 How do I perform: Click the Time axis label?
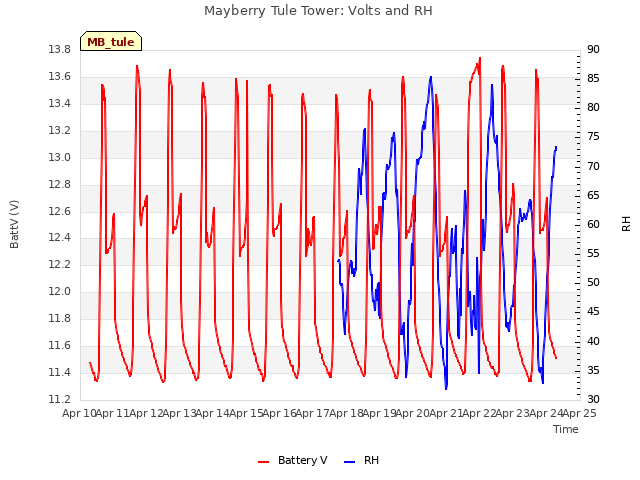point(566,429)
